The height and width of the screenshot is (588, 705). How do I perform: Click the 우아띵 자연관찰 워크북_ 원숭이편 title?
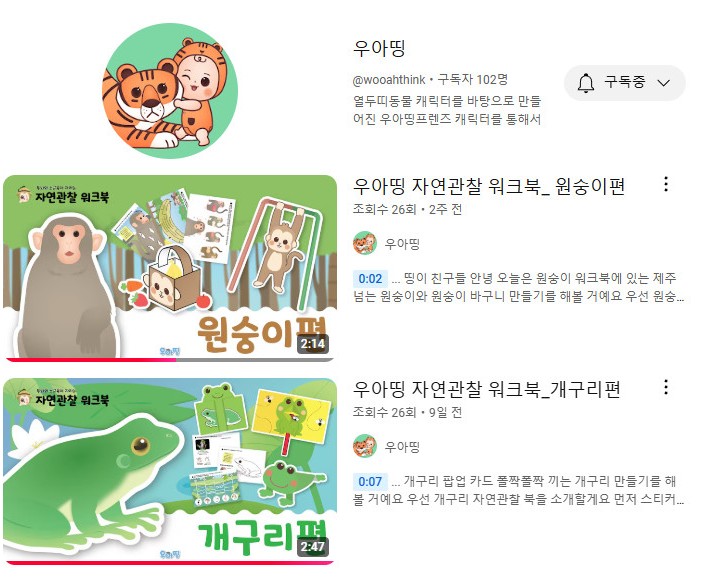pos(489,186)
